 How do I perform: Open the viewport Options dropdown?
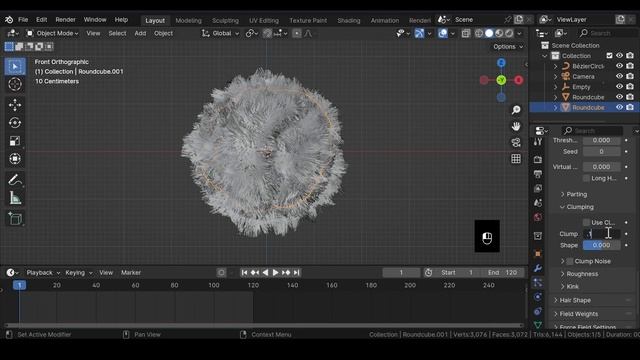[508, 47]
